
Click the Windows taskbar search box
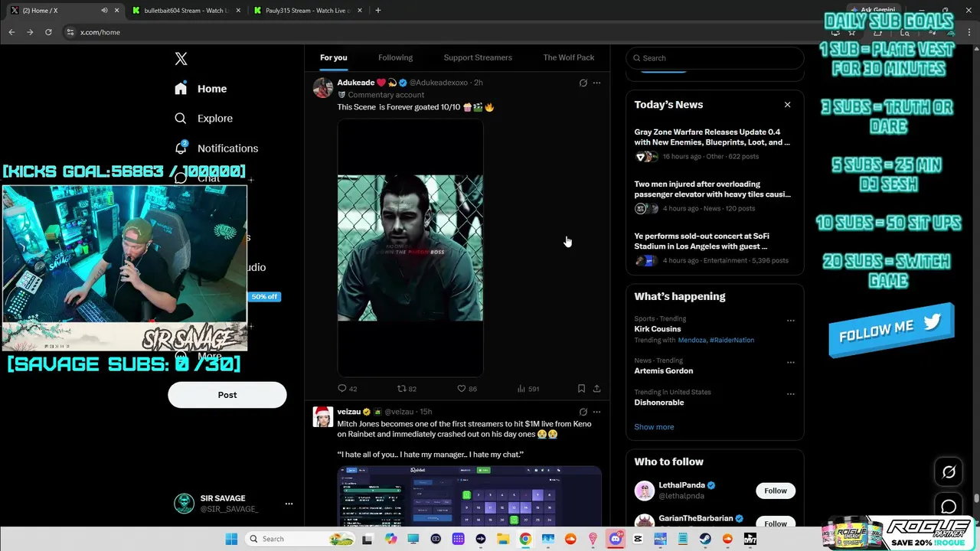click(300, 539)
